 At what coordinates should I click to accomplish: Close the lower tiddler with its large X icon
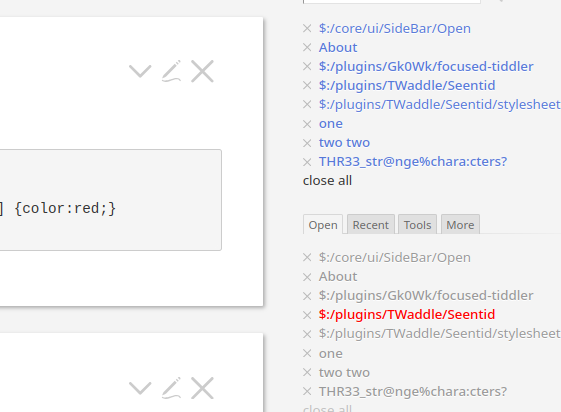click(202, 388)
